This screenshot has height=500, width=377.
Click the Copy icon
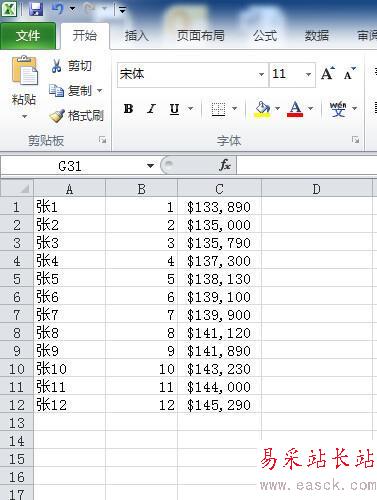(x=56, y=90)
